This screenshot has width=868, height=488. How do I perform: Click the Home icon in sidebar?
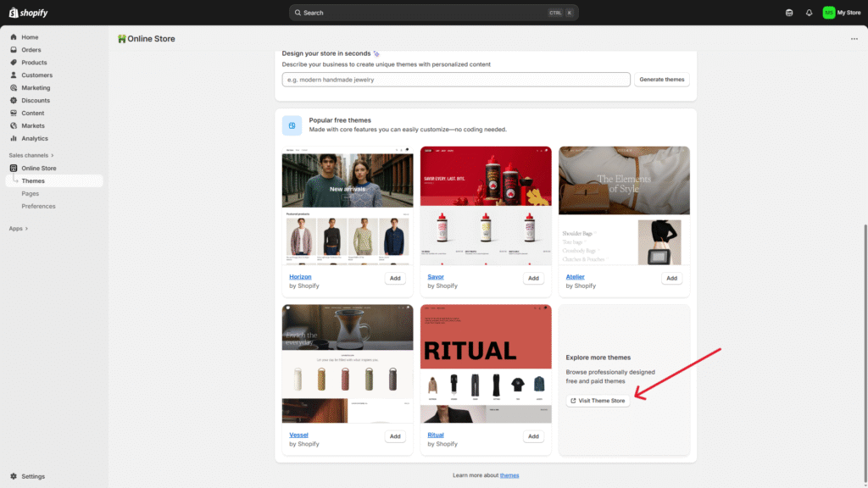[14, 37]
